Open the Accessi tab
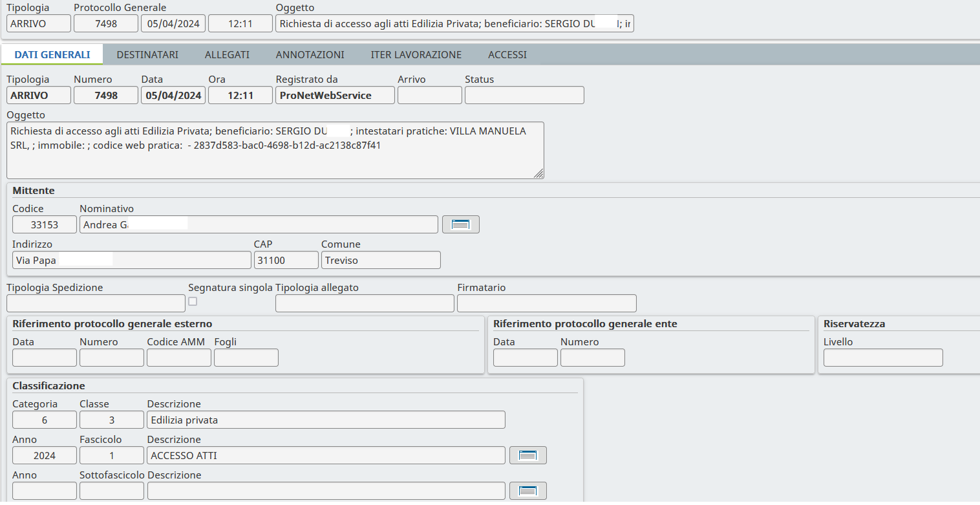980x505 pixels. click(x=507, y=55)
